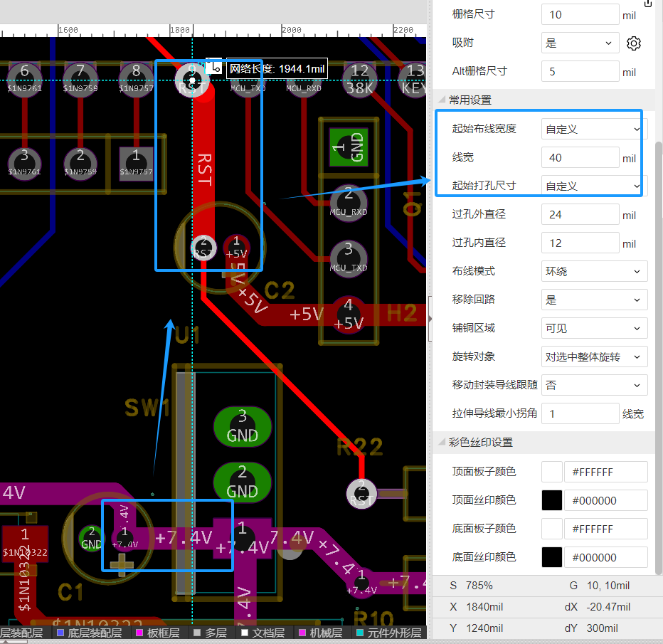
Task: Click the export icon above grid size
Action: pos(647,4)
